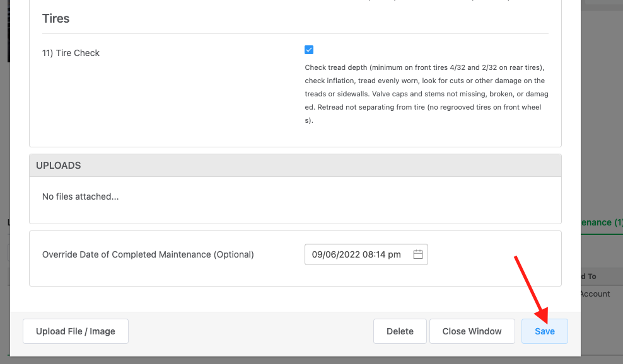Click the Save button
The height and width of the screenshot is (364, 623).
point(544,331)
